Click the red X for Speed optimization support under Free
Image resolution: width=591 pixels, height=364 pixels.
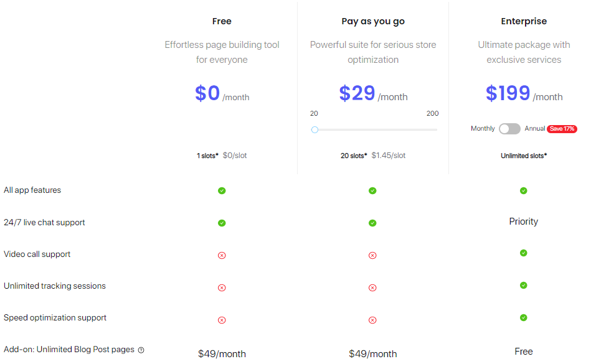point(222,320)
